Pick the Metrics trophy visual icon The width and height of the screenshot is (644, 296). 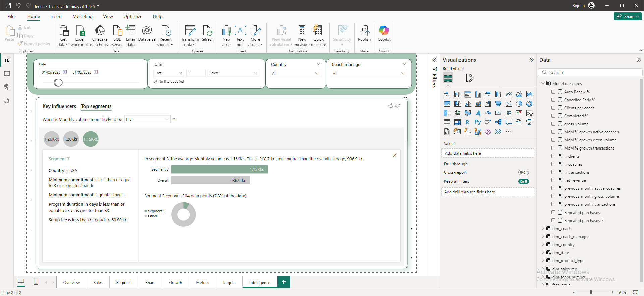[x=529, y=122]
